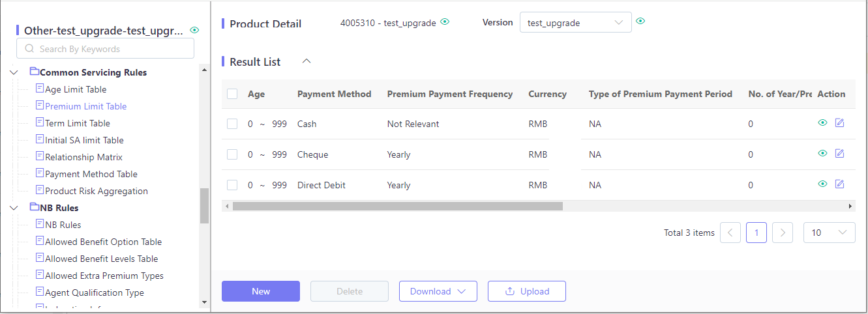Click the Direct Debit cell text
Viewport: 868px width, 314px height.
322,185
